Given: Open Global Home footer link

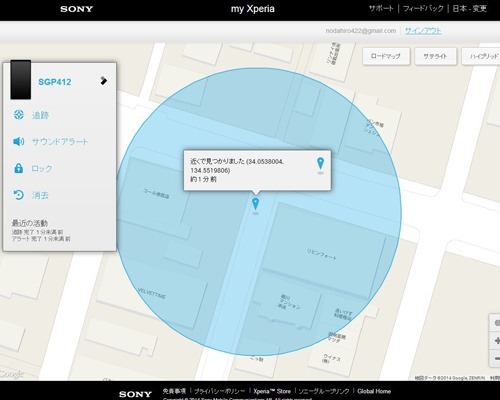Looking at the screenshot, I should [x=374, y=391].
